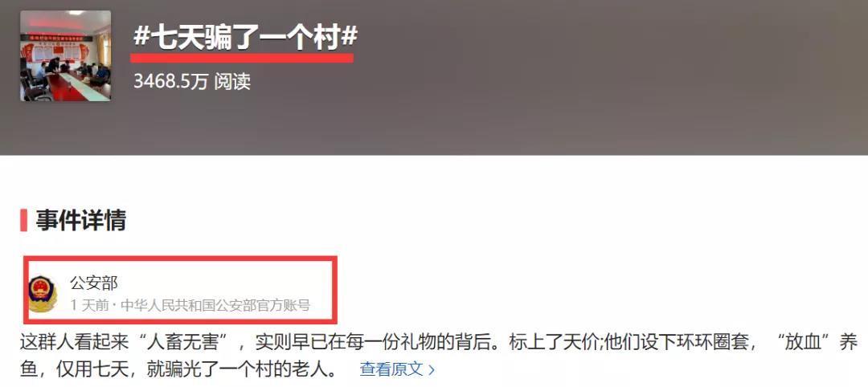868x387 pixels.
Task: Click the red underline beneath the topic title
Action: 242,57
